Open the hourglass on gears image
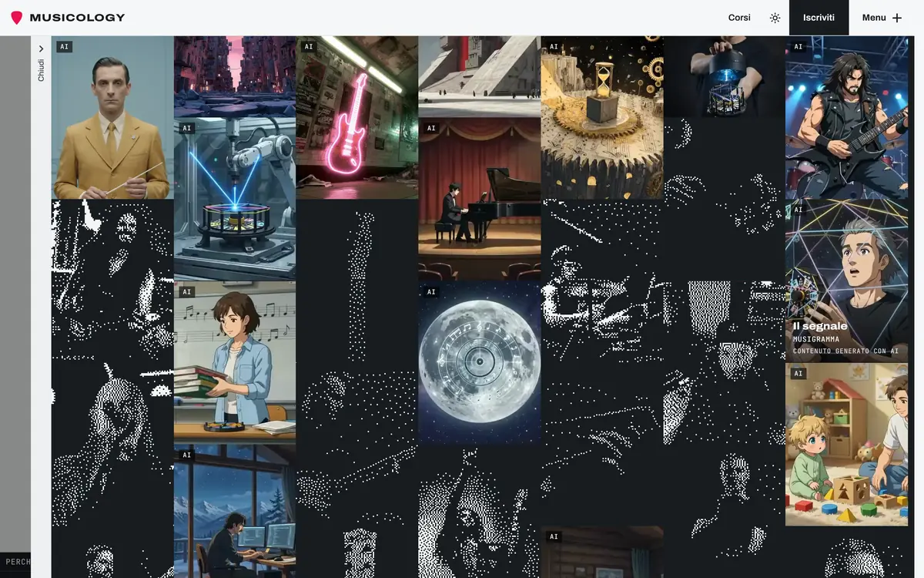 [602, 118]
